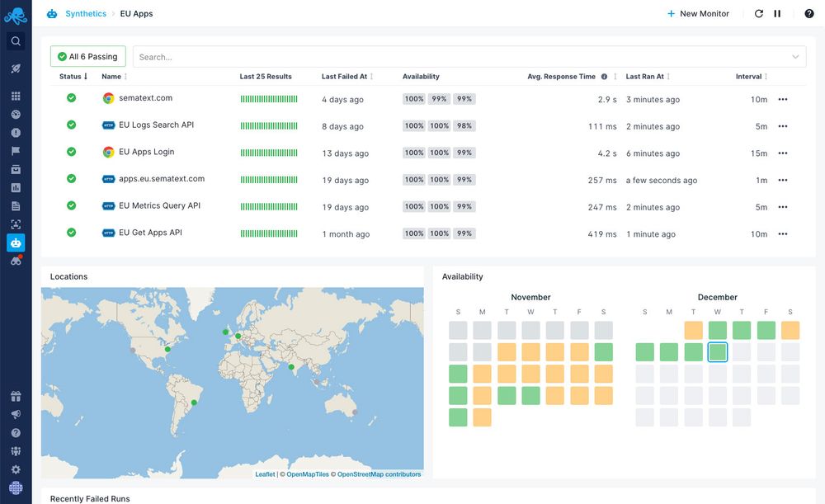Open the EU Logs Search API monitor
Screen dimensions: 825x504
click(156, 125)
